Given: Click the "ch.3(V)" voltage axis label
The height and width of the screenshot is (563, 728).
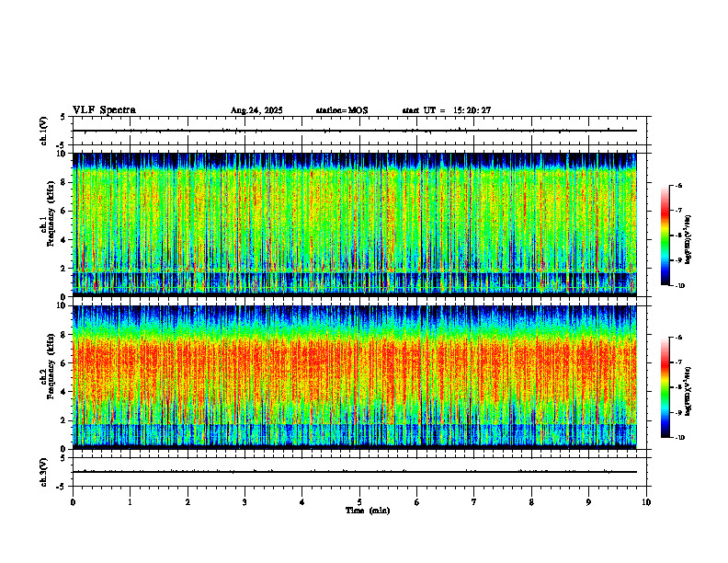Looking at the screenshot, I should click(x=44, y=472).
